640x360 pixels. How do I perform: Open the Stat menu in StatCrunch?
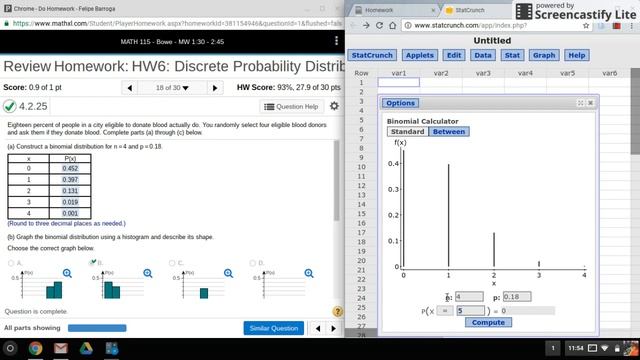tap(512, 55)
